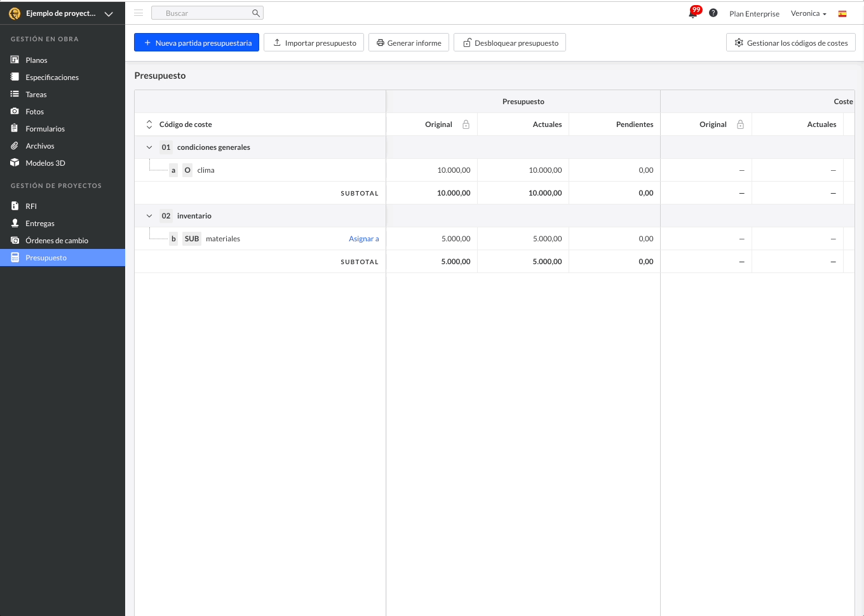Click in the Buscar search field
The height and width of the screenshot is (616, 864).
[207, 13]
